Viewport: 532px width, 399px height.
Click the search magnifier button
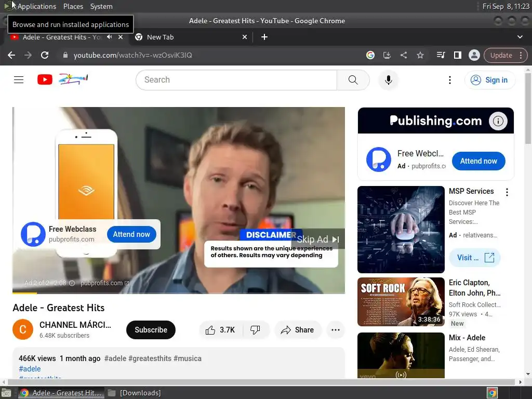(x=353, y=79)
